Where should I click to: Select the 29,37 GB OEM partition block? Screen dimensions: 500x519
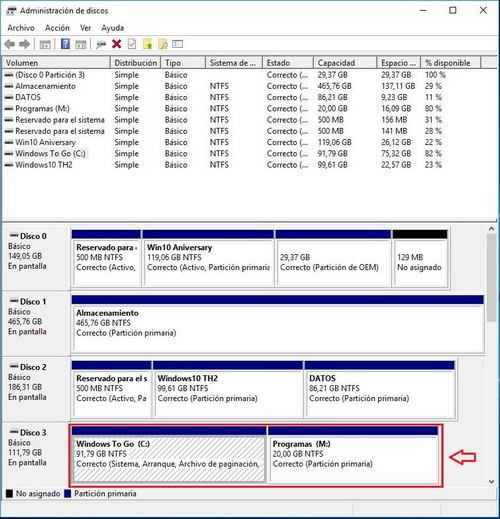tap(333, 258)
